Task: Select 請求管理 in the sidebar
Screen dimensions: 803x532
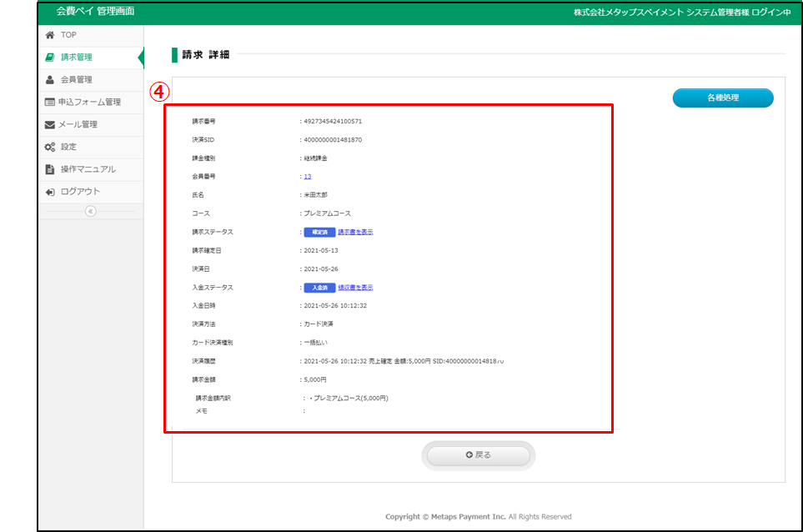Action: [91, 58]
